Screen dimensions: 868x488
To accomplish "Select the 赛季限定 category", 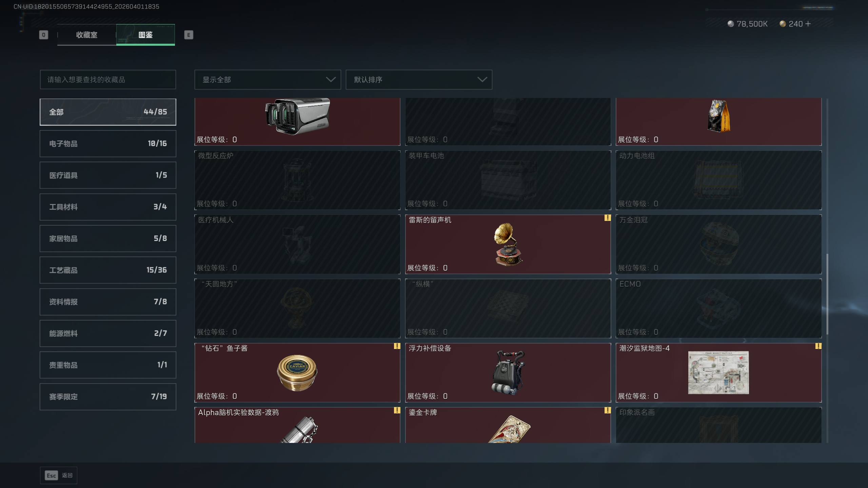I will pos(108,396).
